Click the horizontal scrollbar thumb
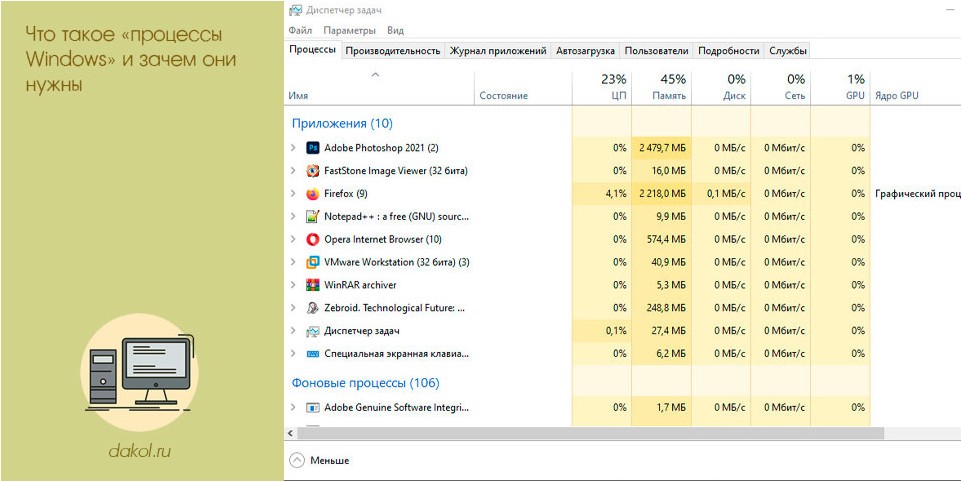This screenshot has width=962, height=482. point(590,433)
